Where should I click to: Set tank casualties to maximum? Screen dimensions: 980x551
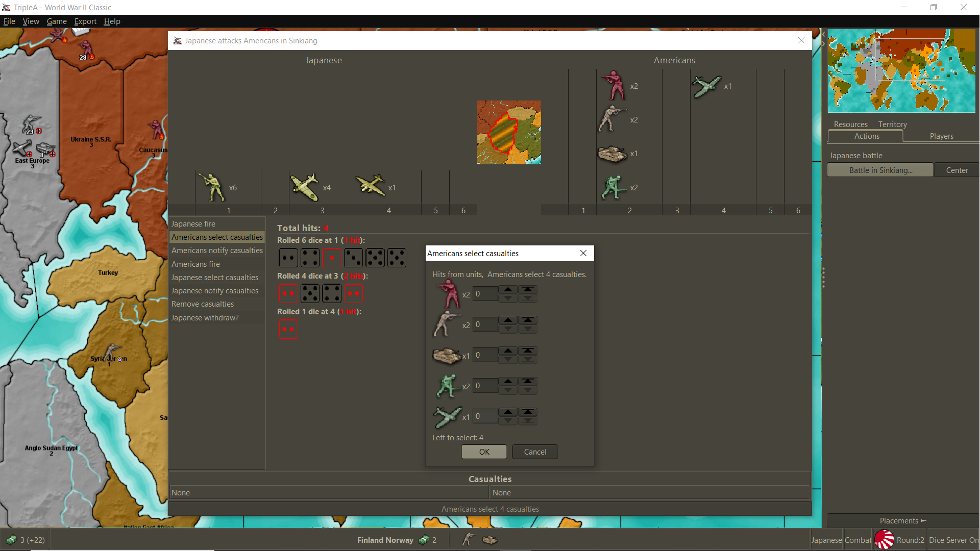click(x=528, y=350)
